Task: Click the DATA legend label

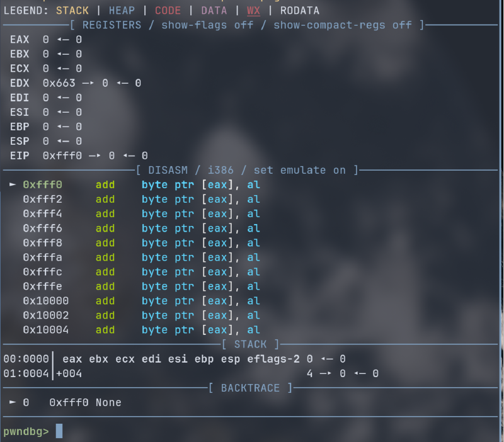Action: tap(214, 11)
